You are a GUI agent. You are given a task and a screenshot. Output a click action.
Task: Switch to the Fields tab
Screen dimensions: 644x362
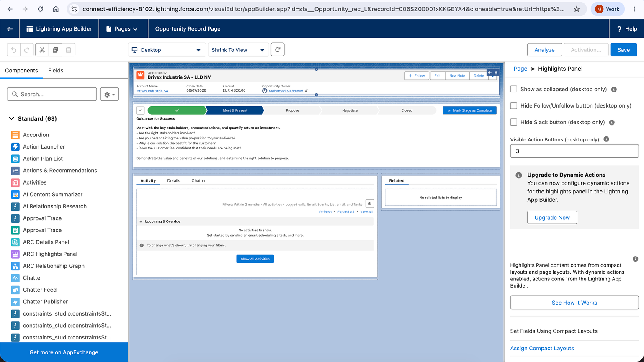coord(56,70)
